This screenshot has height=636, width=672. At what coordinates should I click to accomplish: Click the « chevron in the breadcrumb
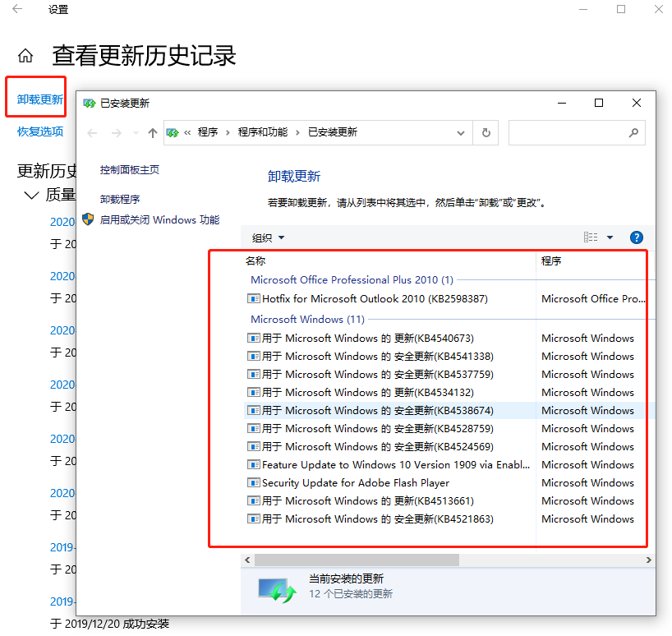tap(187, 133)
